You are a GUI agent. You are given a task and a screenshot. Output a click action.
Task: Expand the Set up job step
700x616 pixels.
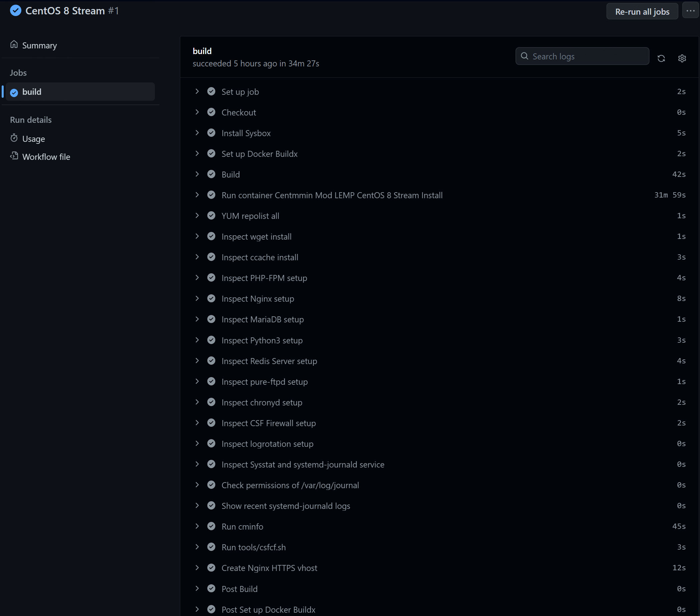click(x=197, y=91)
